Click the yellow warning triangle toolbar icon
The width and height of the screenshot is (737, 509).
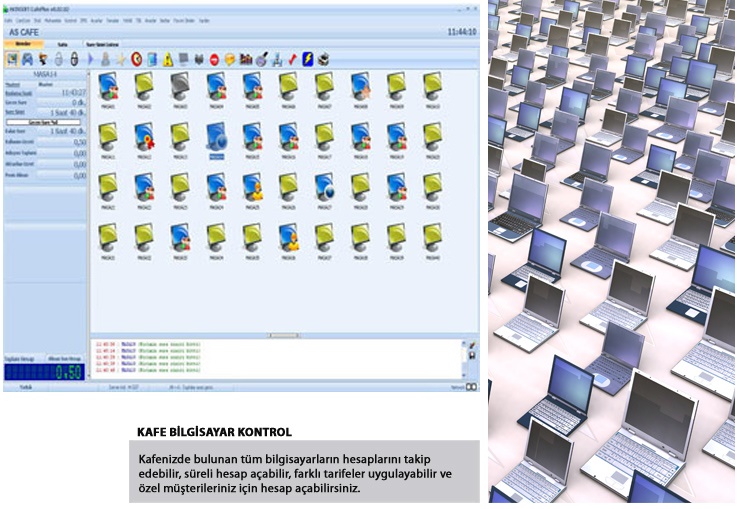pyautogui.click(x=169, y=59)
